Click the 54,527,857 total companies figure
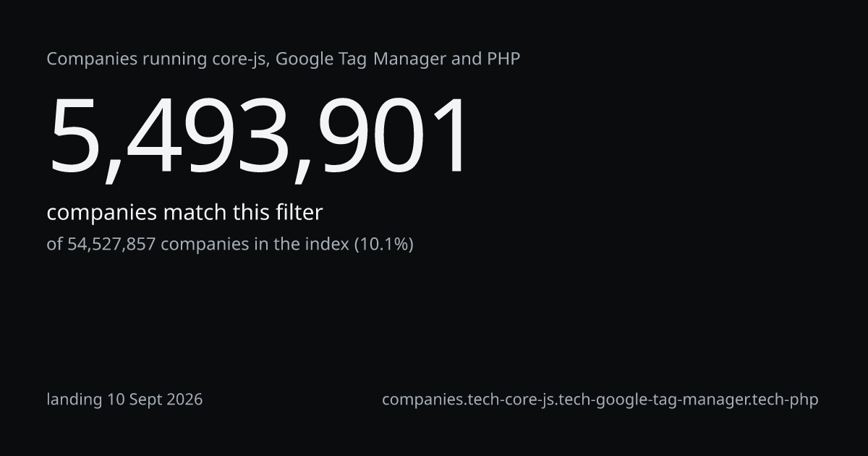Screen dimensions: 868x456 [x=112, y=244]
